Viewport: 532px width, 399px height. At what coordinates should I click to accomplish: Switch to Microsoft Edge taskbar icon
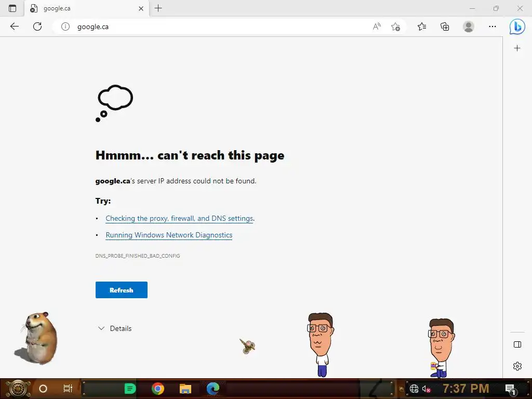[213, 389]
